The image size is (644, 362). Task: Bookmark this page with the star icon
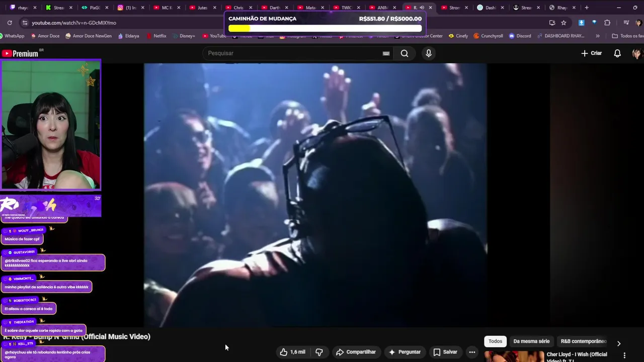563,23
